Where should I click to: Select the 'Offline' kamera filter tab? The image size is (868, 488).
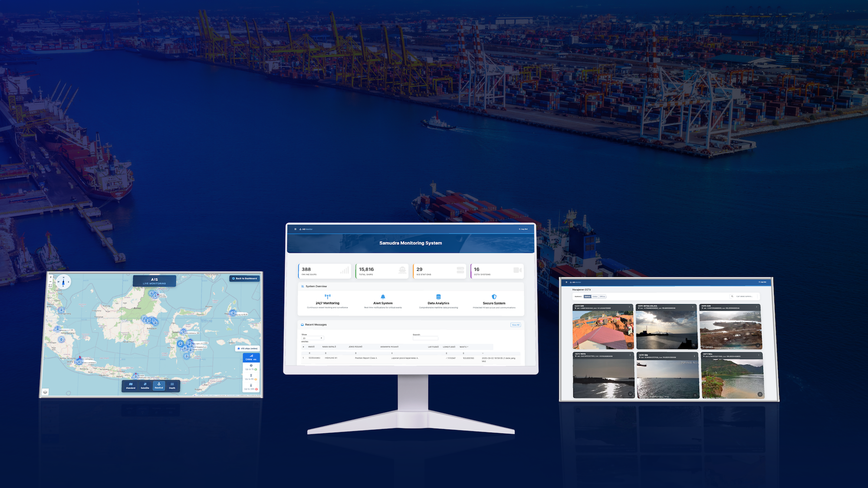point(603,297)
